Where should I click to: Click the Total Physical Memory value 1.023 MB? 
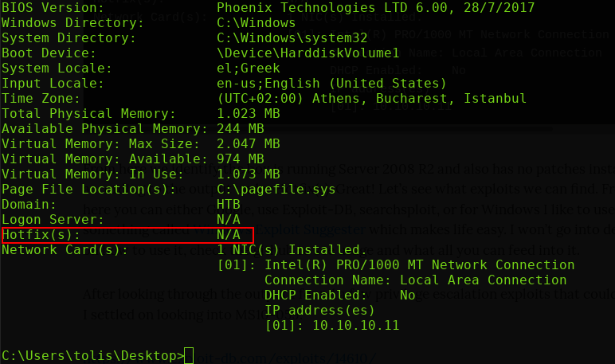(249, 114)
